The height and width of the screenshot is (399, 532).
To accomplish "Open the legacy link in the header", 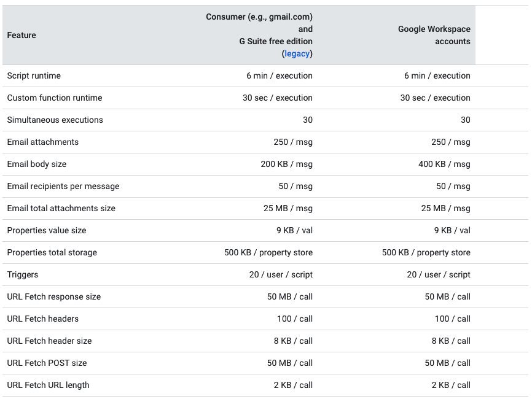I will [x=297, y=53].
